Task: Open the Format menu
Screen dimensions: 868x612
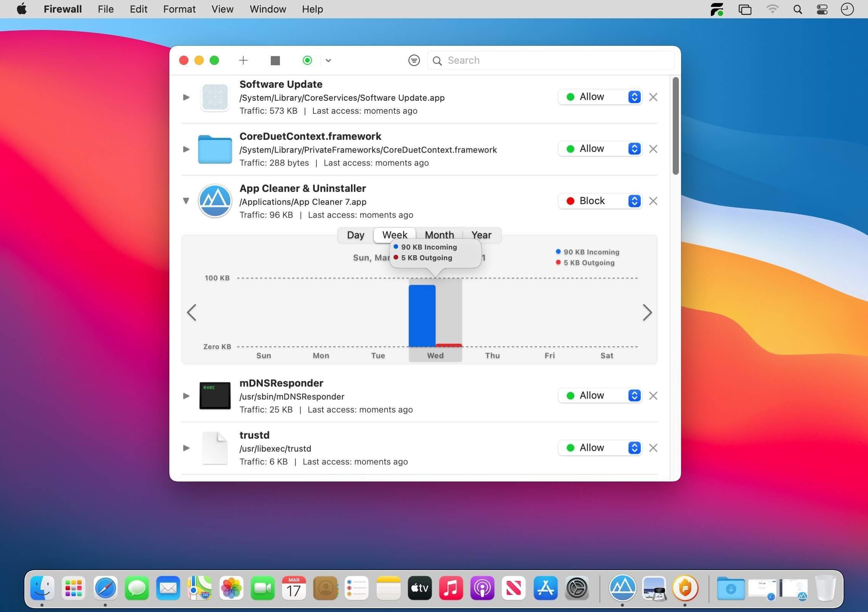Action: point(179,9)
